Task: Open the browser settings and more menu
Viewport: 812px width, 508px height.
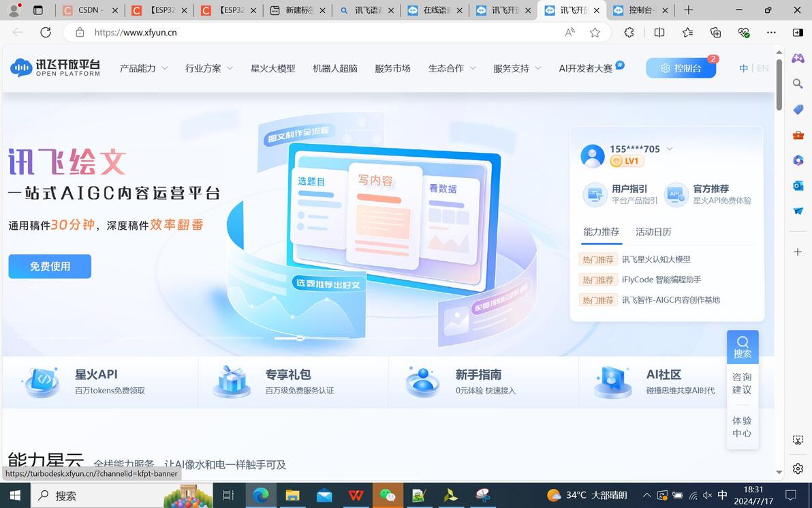Action: click(x=771, y=32)
